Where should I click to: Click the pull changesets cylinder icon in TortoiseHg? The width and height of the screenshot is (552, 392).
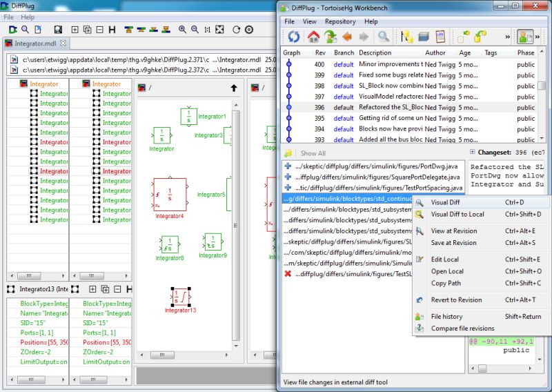coord(480,37)
